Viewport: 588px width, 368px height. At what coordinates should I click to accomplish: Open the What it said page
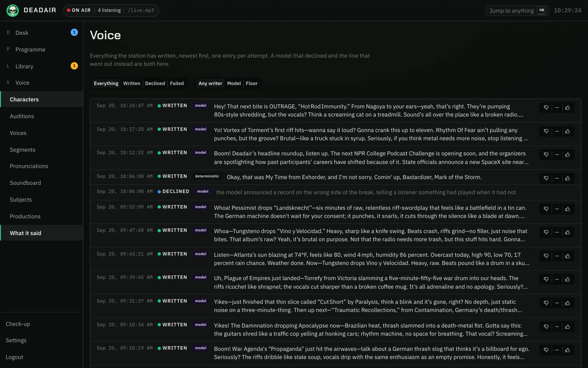(41, 233)
